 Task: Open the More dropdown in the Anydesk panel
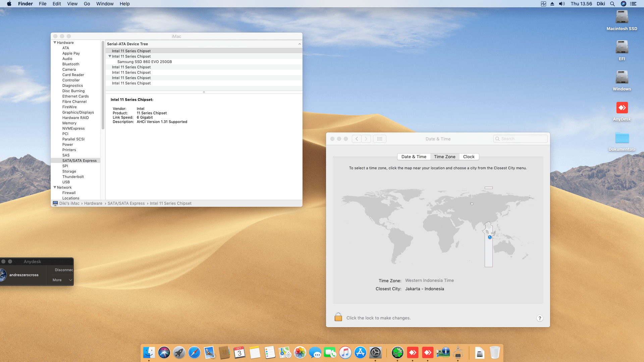pos(62,280)
